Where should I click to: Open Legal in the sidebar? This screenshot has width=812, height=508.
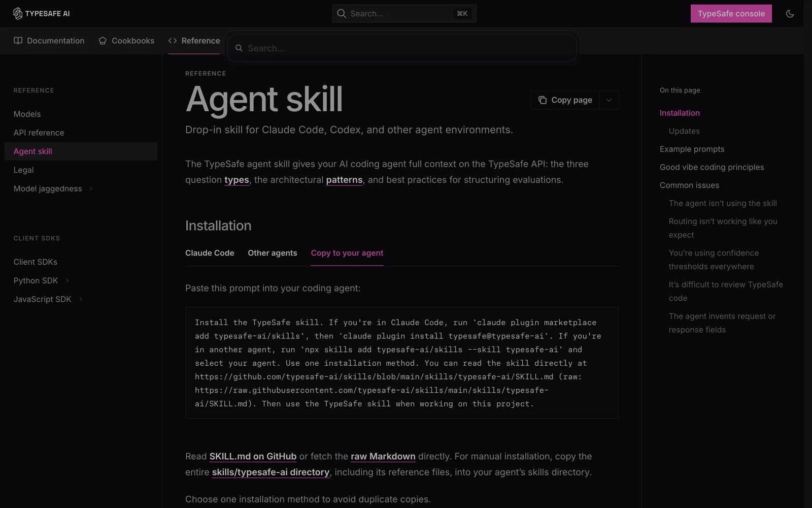coord(23,170)
